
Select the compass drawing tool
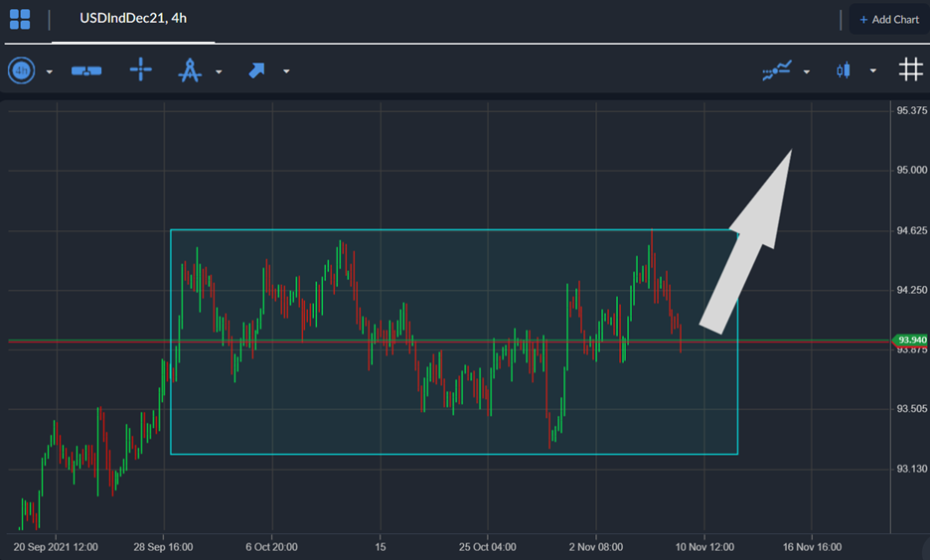(190, 70)
